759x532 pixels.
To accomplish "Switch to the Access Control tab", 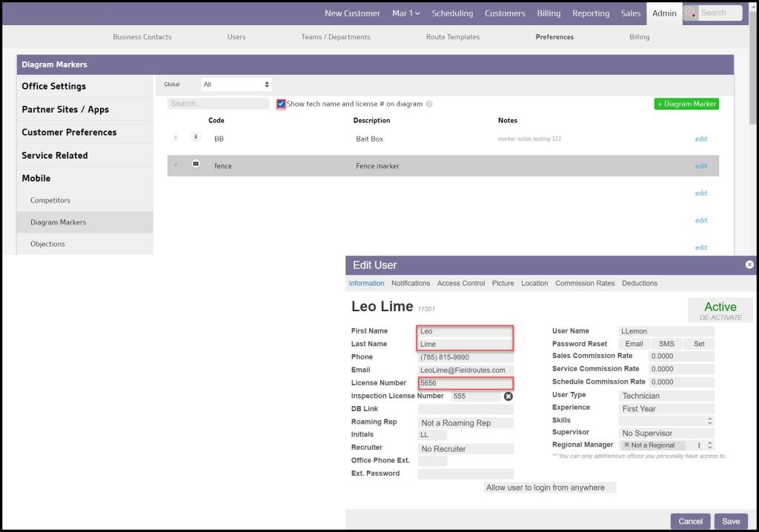I will (x=460, y=283).
